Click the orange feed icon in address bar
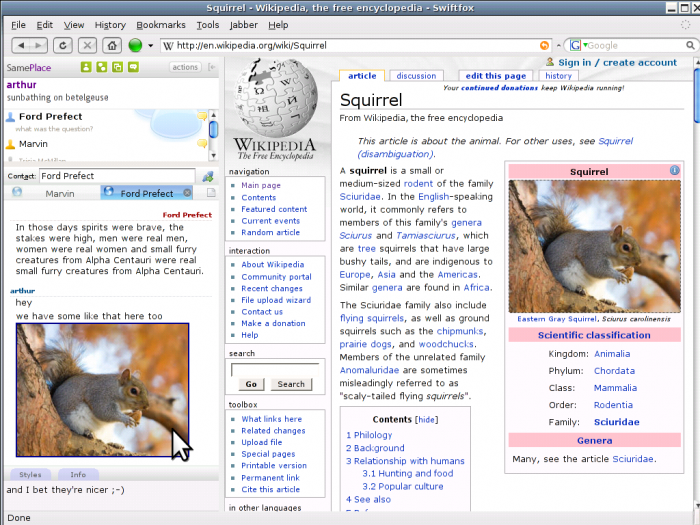 pyautogui.click(x=545, y=45)
